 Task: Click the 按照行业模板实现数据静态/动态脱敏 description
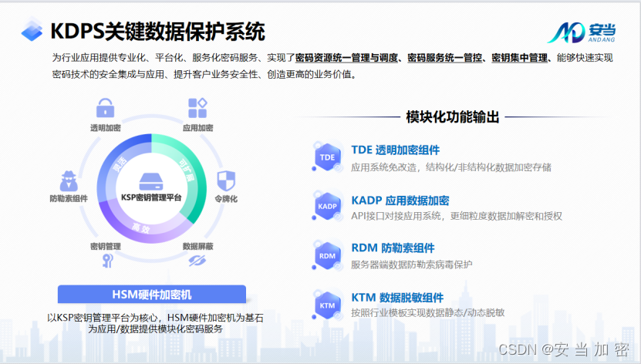pos(427,312)
